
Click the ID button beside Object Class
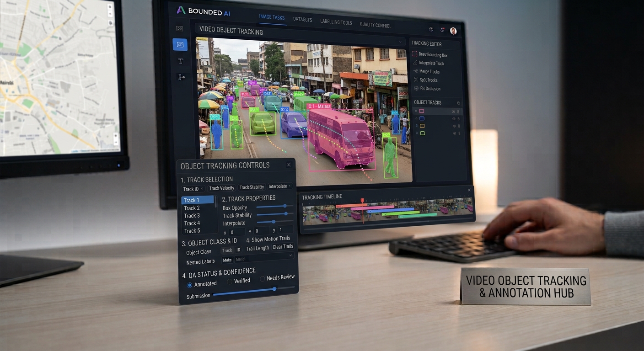(x=238, y=250)
